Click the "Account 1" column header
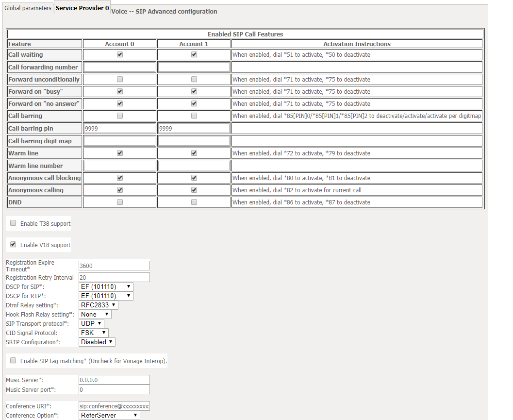 [x=194, y=44]
